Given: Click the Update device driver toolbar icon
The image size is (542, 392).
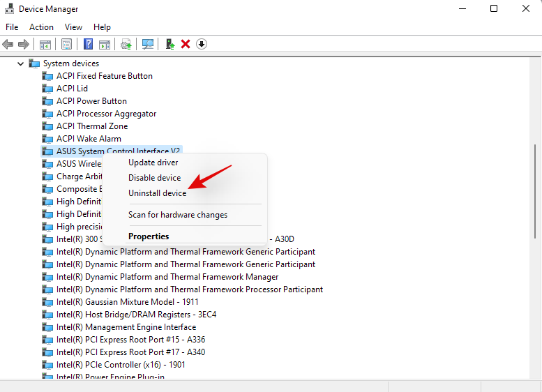Looking at the screenshot, I should click(170, 44).
